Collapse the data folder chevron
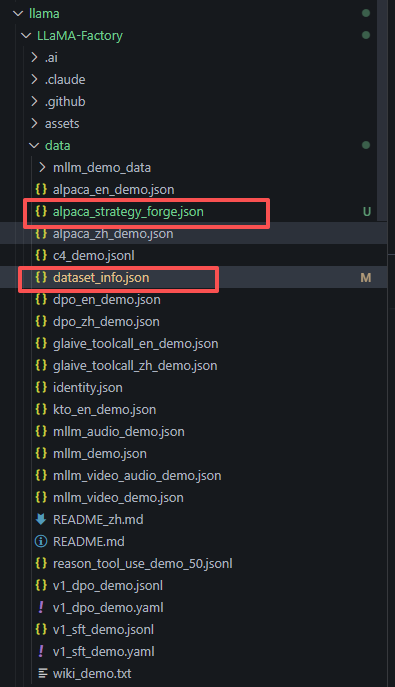 click(34, 145)
